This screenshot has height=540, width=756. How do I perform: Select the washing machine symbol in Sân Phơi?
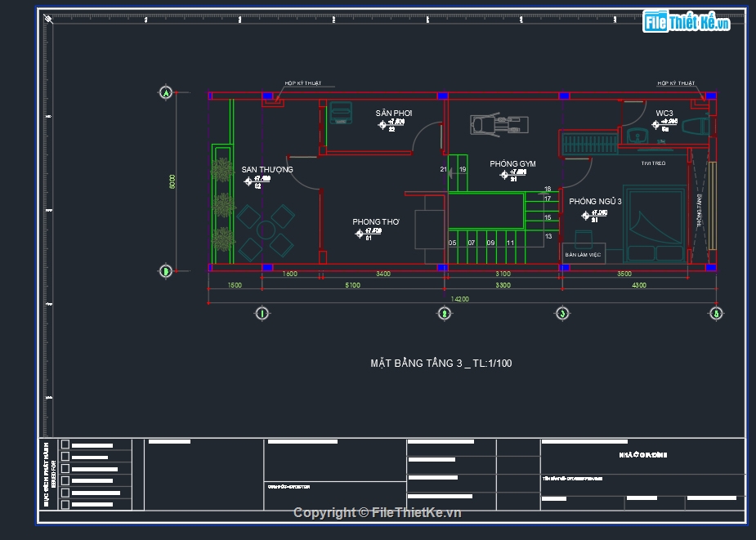pyautogui.click(x=341, y=112)
